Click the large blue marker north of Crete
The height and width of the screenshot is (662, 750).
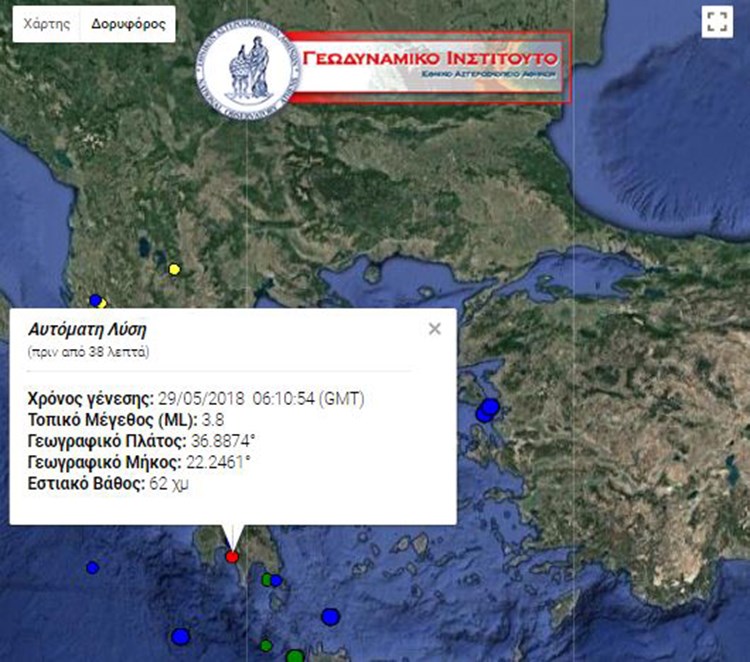coord(330,616)
